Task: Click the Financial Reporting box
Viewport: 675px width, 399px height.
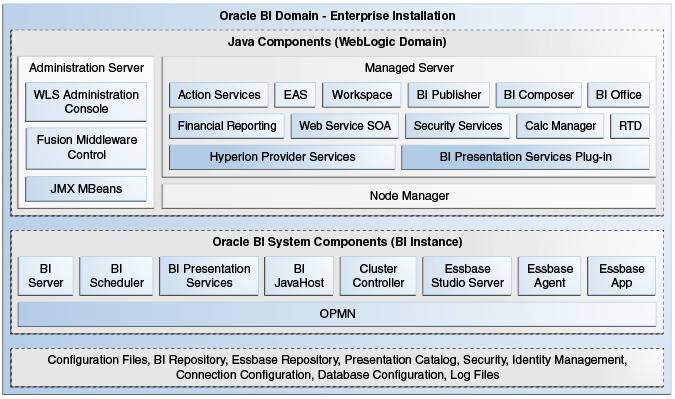Action: click(227, 126)
